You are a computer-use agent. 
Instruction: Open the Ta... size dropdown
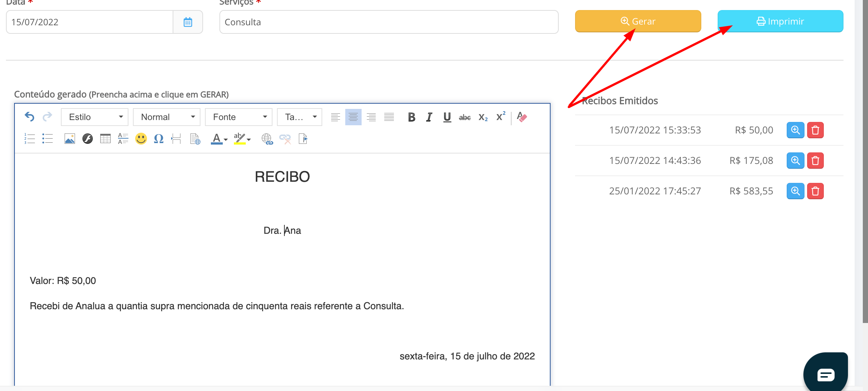[300, 117]
